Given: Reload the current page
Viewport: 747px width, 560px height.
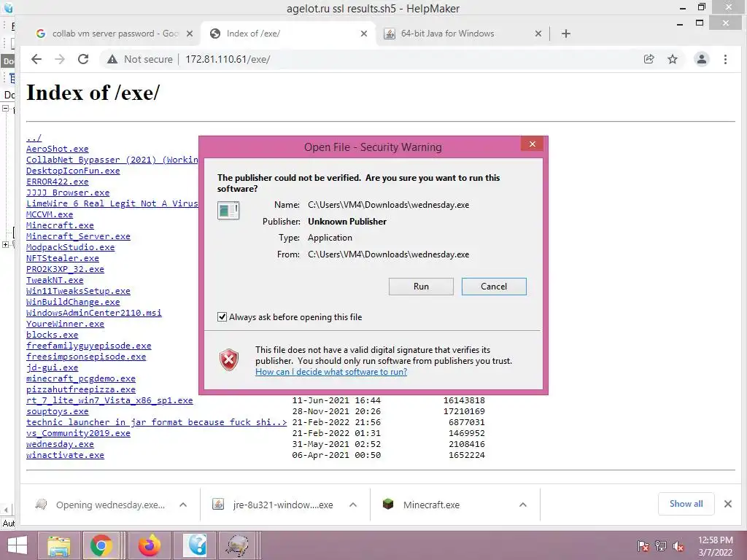Looking at the screenshot, I should [x=83, y=59].
